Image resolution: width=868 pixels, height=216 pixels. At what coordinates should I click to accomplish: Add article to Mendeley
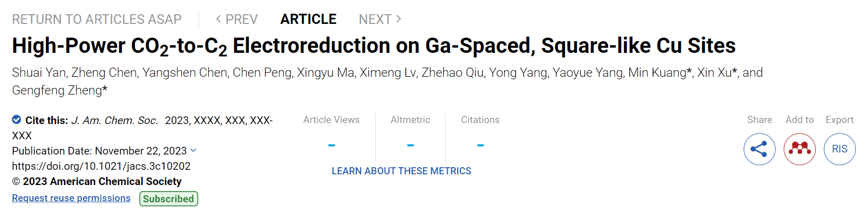click(799, 149)
